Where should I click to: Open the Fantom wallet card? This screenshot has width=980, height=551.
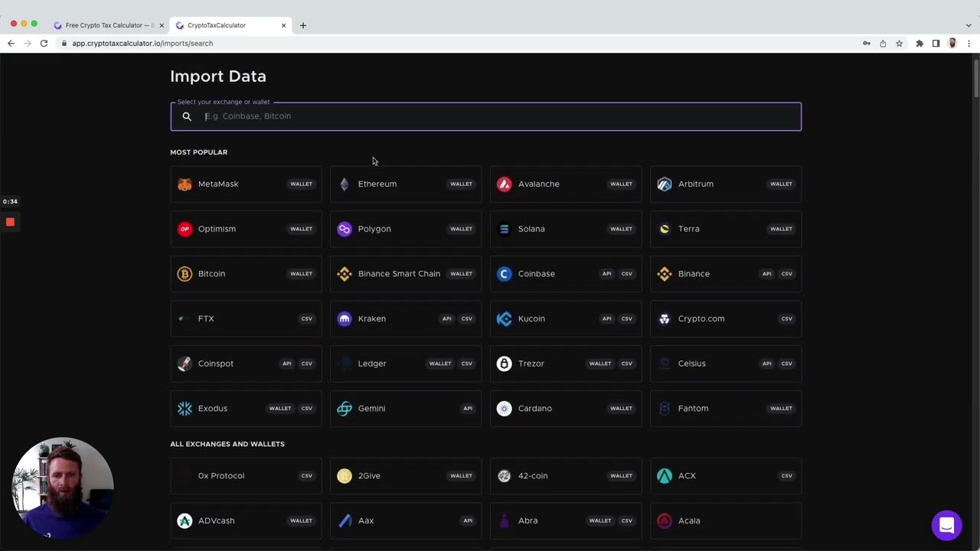click(726, 409)
